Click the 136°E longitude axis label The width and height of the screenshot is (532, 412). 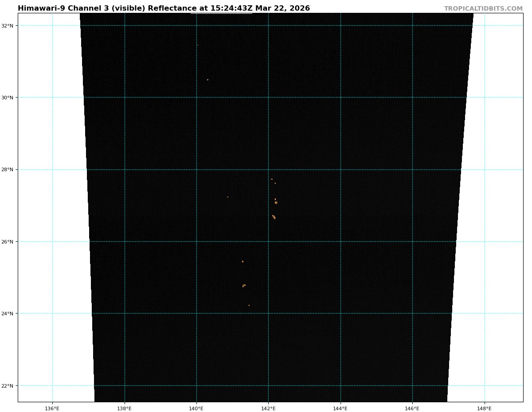pos(52,408)
